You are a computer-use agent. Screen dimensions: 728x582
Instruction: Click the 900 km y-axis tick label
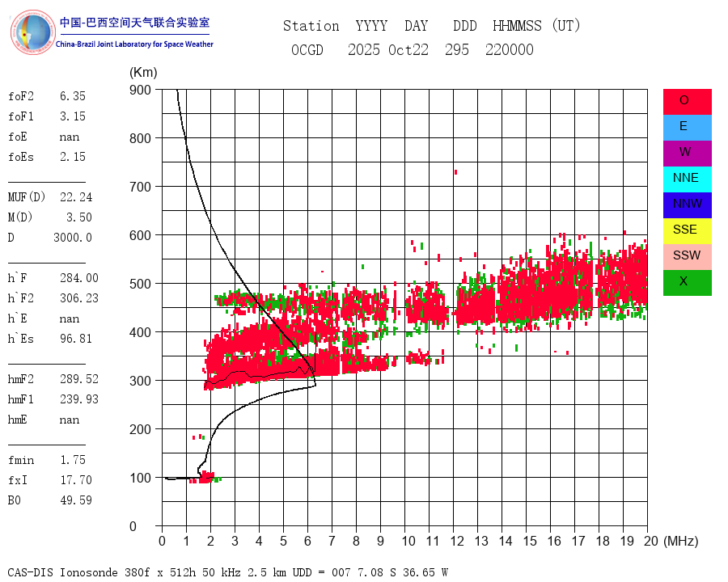pyautogui.click(x=140, y=90)
